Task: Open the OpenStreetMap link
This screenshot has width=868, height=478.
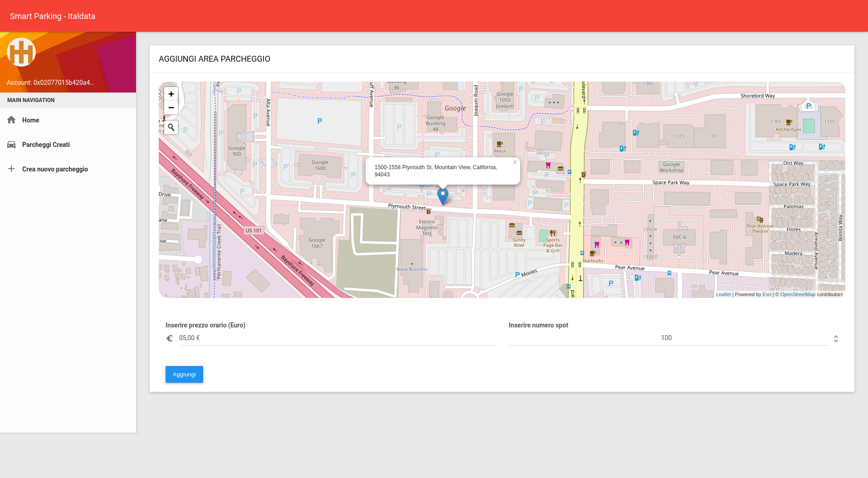Action: click(798, 294)
